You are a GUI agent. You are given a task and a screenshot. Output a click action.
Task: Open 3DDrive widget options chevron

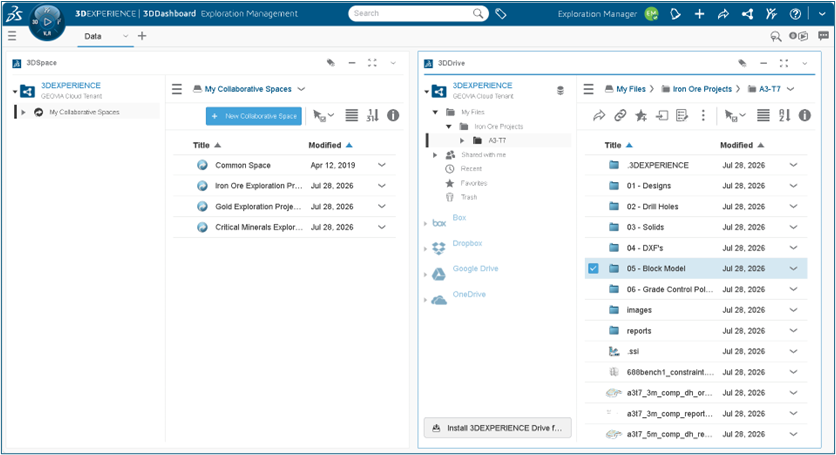[x=805, y=63]
